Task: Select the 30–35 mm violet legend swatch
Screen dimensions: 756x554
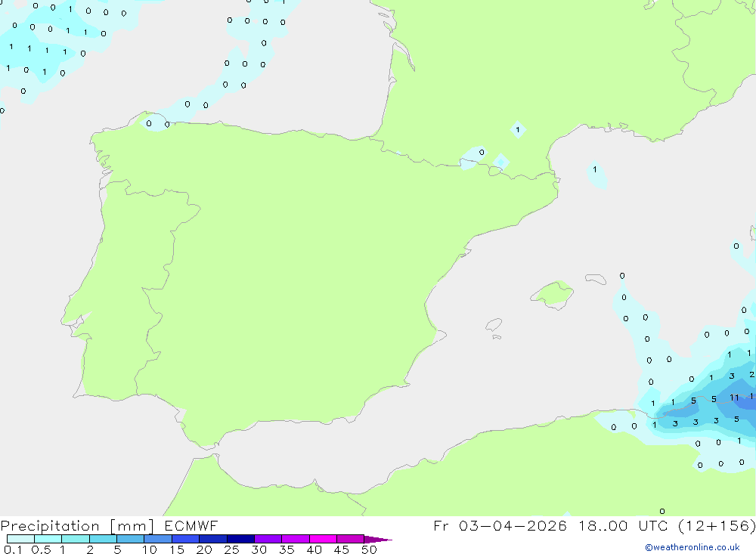Action: point(268,539)
